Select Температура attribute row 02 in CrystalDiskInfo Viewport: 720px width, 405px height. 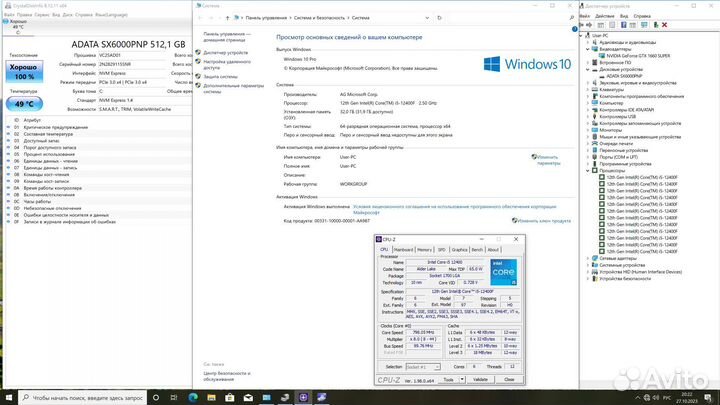pos(98,134)
